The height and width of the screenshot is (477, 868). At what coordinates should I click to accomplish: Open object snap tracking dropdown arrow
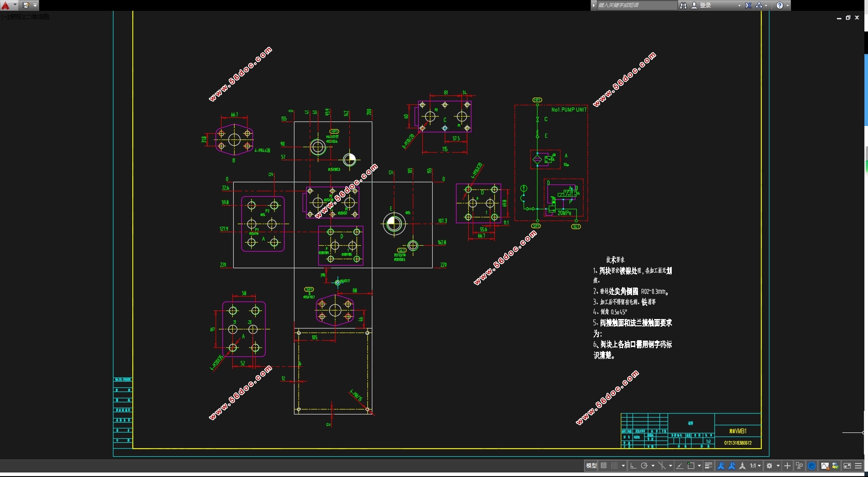[670, 466]
